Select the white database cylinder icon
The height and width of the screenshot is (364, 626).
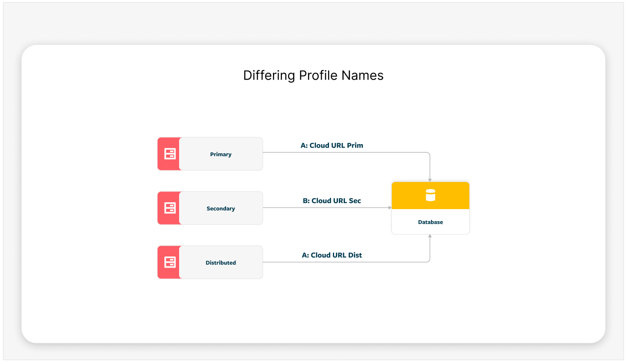pyautogui.click(x=431, y=195)
